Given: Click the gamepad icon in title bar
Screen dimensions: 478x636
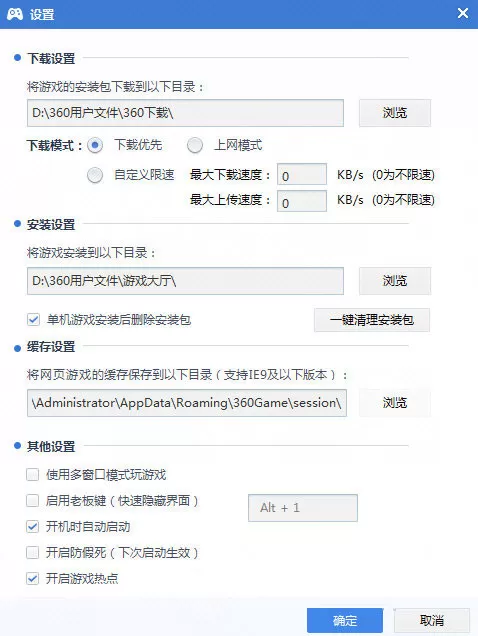Looking at the screenshot, I should coord(15,14).
